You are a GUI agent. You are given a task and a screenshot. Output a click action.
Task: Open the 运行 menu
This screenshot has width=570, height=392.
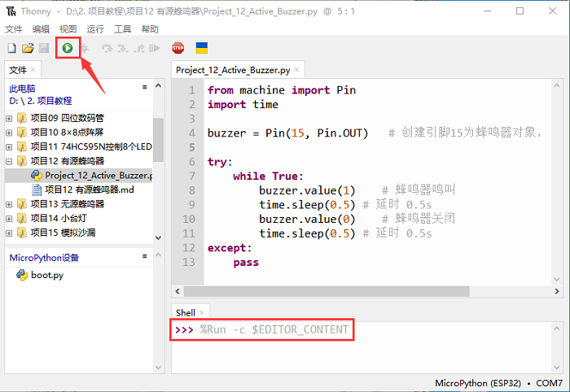96,28
